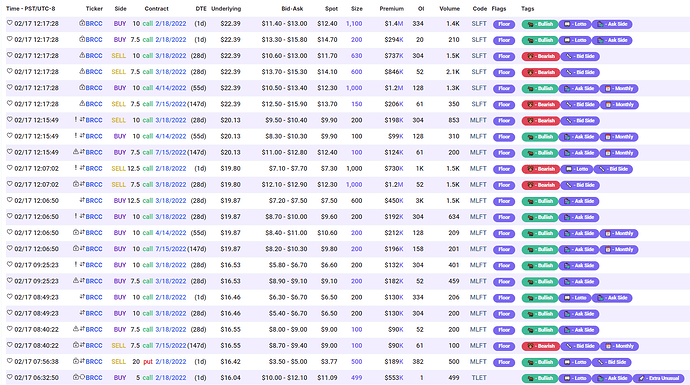Click Floor flag on the 20 put row
Image resolution: width=690 pixels, height=385 pixels.
pyautogui.click(x=504, y=362)
